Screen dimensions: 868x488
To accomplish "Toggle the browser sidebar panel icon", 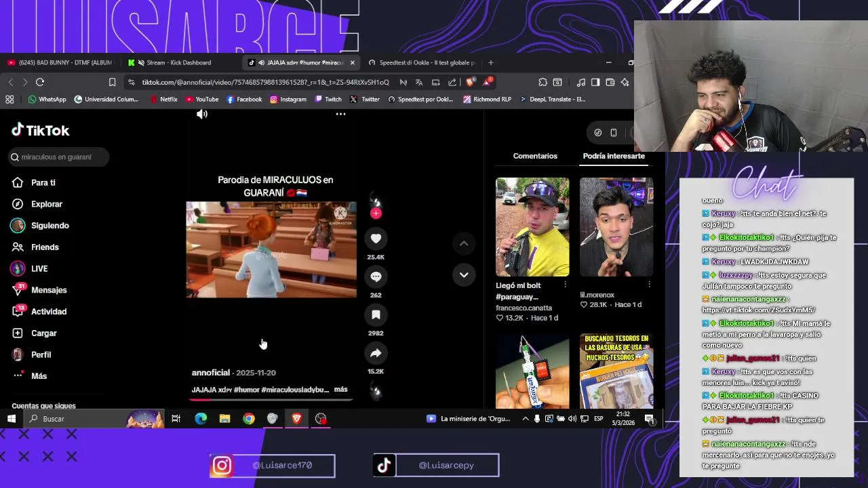I will tap(595, 82).
